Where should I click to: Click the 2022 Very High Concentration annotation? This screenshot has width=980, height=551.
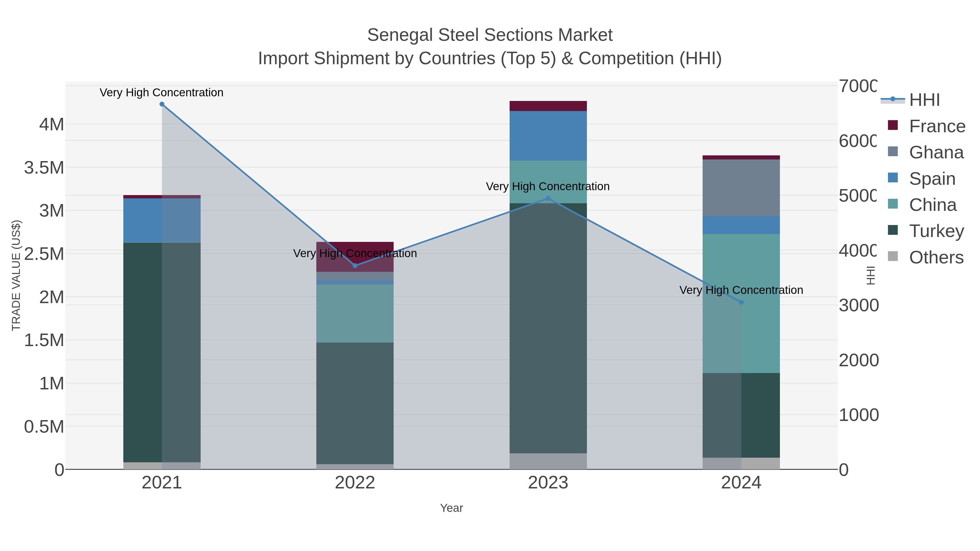[355, 253]
